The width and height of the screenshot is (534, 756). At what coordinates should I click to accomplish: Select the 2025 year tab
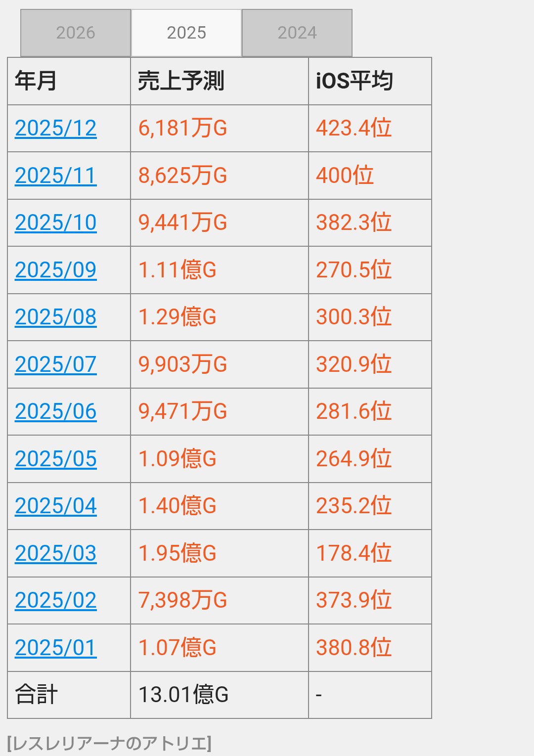coord(186,33)
